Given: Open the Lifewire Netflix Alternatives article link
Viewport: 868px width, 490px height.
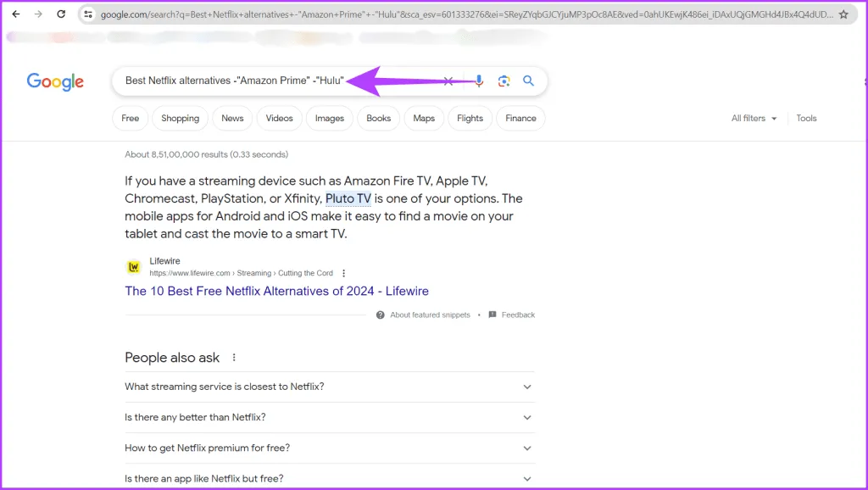Looking at the screenshot, I should coord(276,291).
